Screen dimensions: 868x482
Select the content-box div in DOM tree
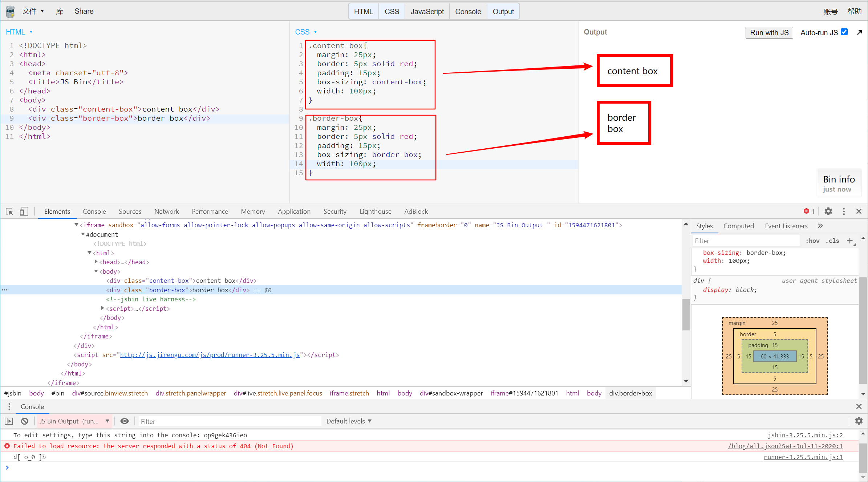(x=182, y=281)
